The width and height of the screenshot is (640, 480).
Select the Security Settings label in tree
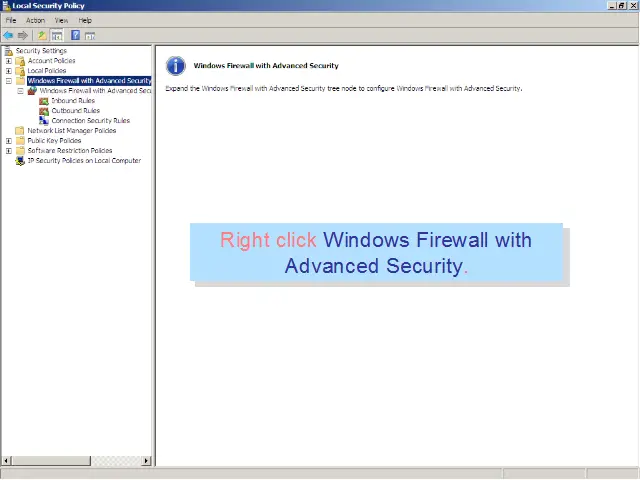[41, 51]
